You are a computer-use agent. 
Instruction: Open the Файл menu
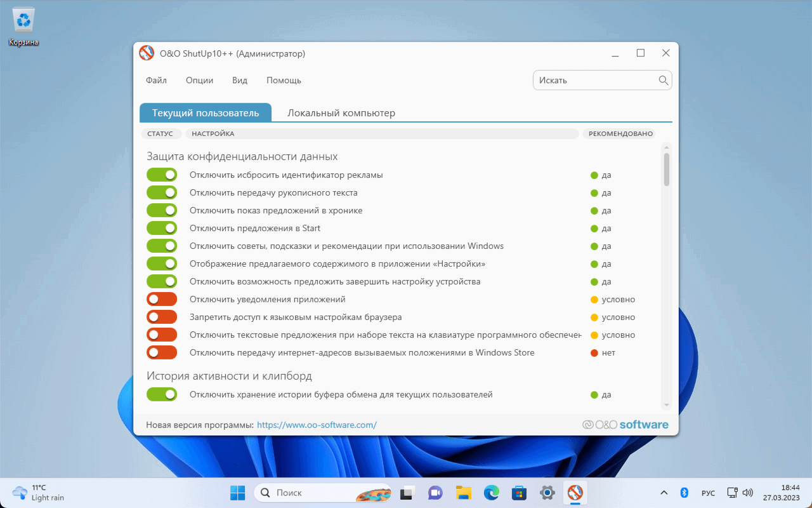[156, 81]
